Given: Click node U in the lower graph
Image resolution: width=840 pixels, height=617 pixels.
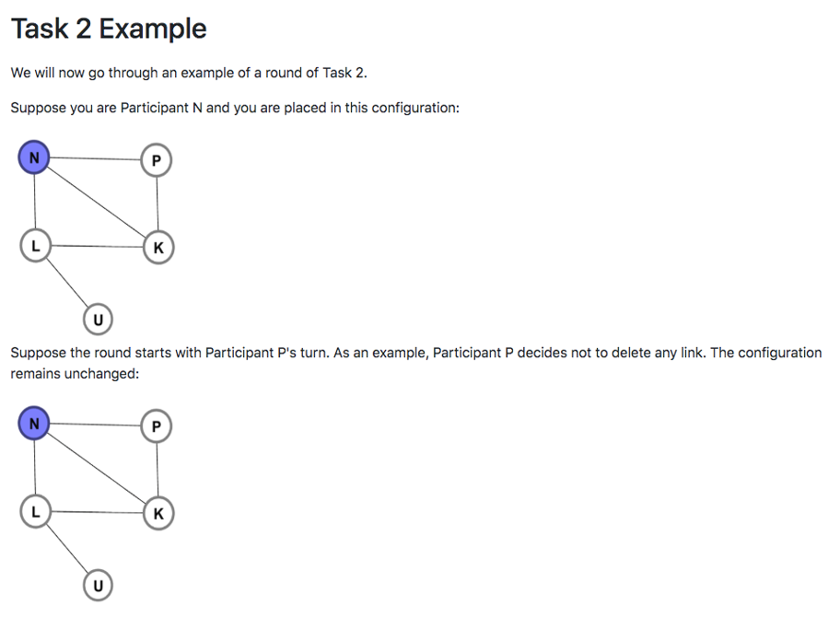Looking at the screenshot, I should [98, 585].
